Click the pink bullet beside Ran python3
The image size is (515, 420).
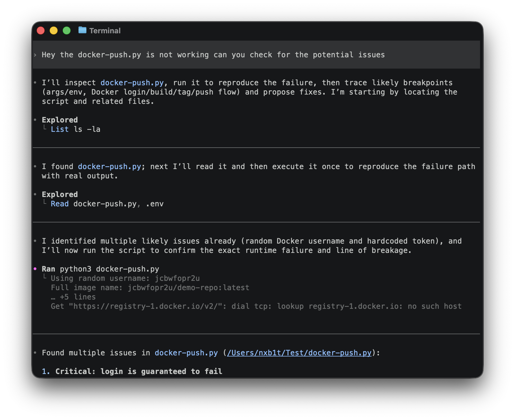pyautogui.click(x=35, y=269)
